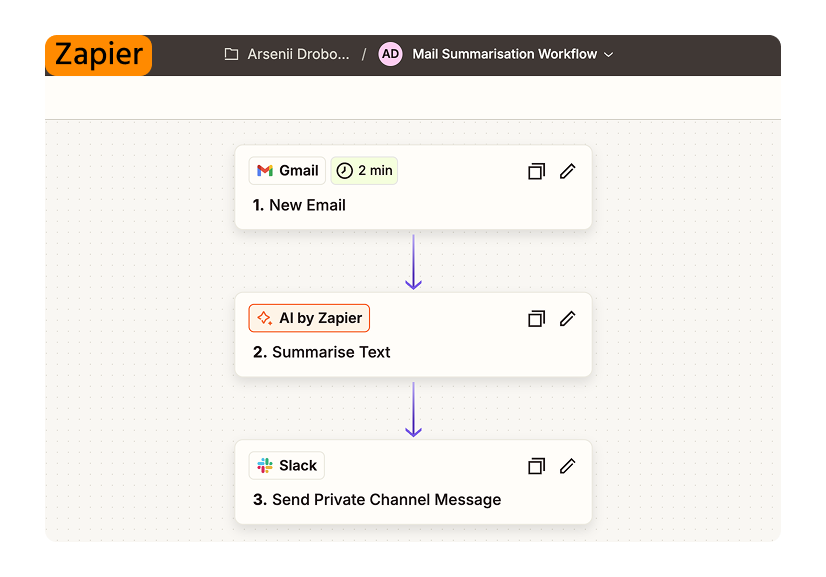Edit the Summarise Text step
826x577 pixels.
click(567, 318)
